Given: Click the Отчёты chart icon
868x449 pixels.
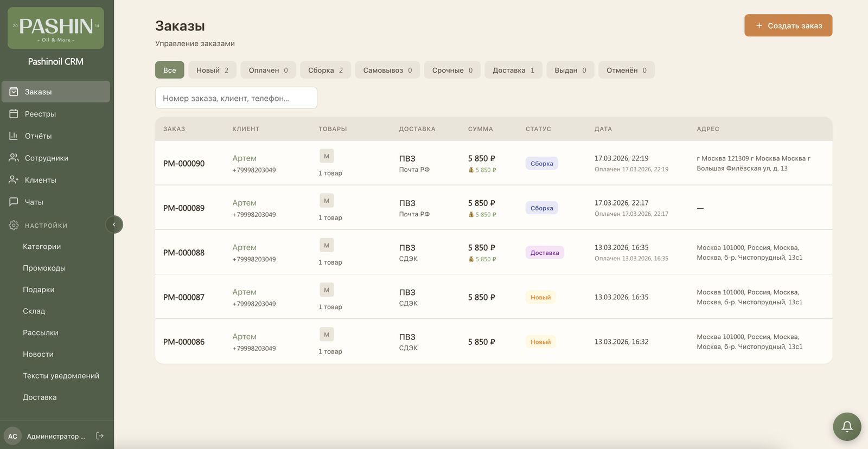Looking at the screenshot, I should pos(14,136).
